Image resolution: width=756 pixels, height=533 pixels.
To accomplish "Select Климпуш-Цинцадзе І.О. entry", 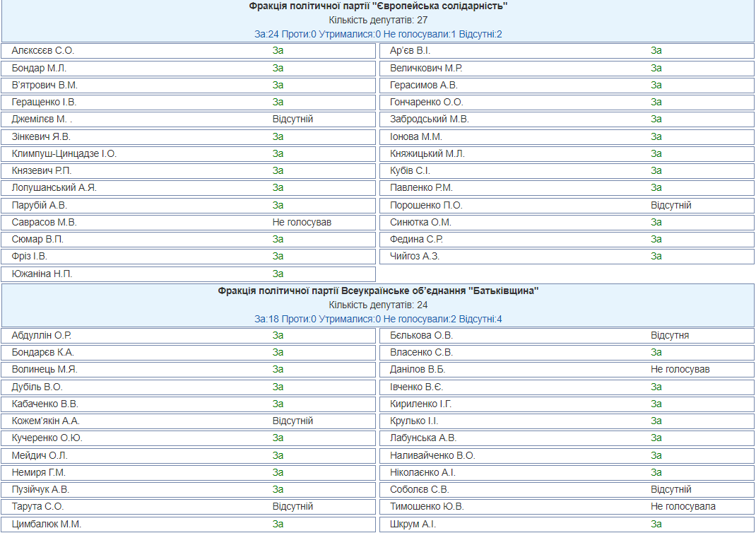I will (64, 153).
